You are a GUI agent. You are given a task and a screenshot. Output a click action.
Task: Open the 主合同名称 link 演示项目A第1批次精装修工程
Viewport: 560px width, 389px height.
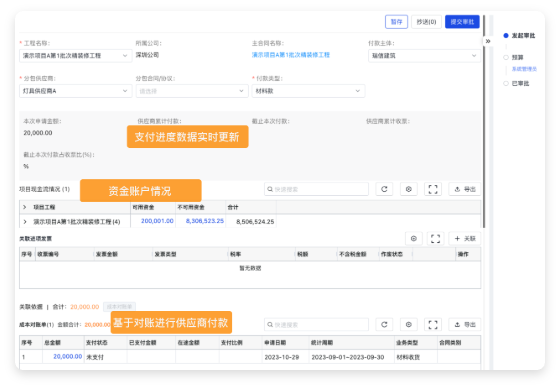coord(291,55)
